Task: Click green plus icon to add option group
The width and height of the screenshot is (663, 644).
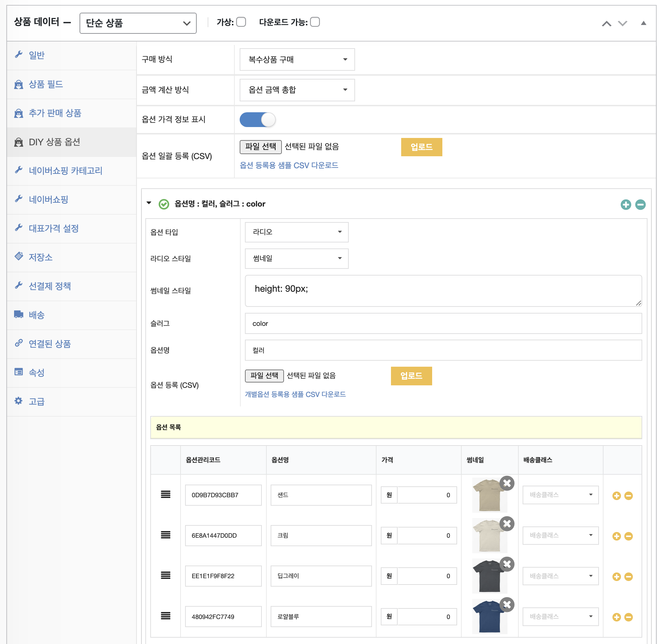Action: click(x=626, y=204)
